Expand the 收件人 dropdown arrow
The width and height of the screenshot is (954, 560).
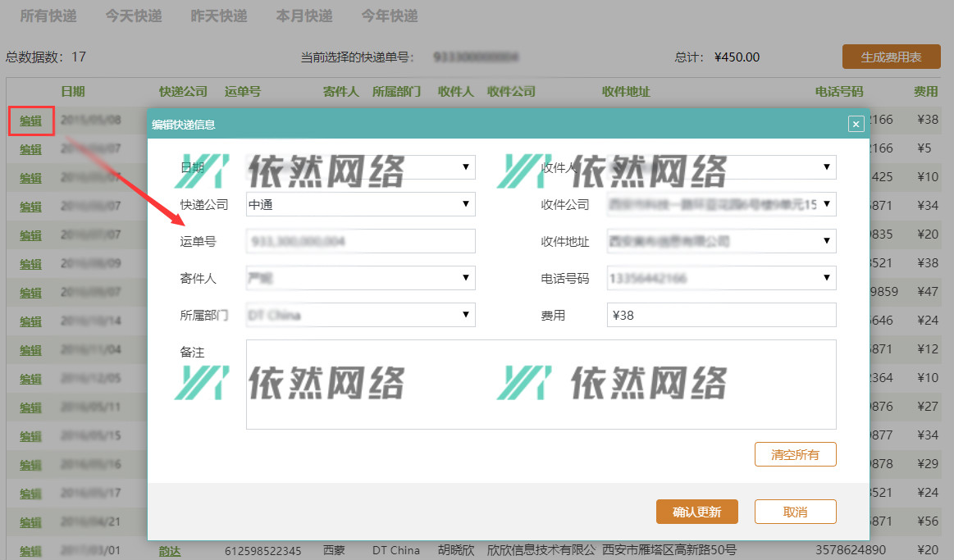(x=827, y=167)
